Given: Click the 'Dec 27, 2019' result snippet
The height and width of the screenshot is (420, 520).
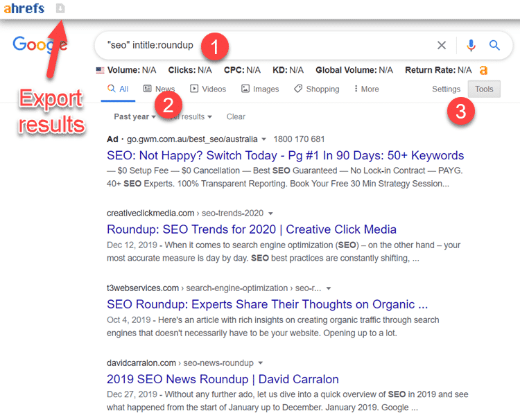Looking at the screenshot, I should pyautogui.click(x=288, y=401).
